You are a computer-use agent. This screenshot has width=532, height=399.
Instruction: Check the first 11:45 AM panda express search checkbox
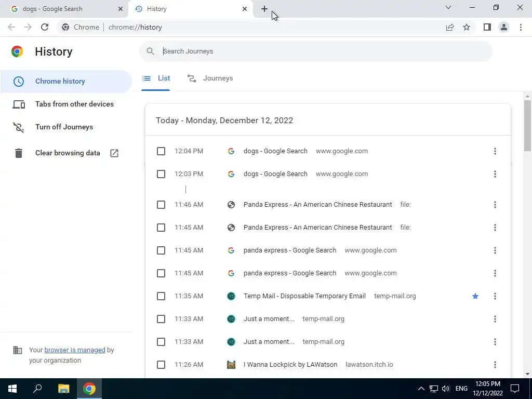click(x=161, y=250)
